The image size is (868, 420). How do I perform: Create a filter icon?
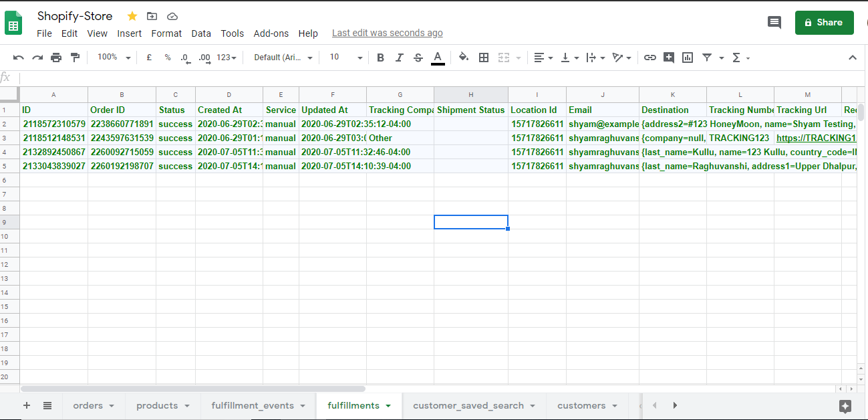[707, 58]
